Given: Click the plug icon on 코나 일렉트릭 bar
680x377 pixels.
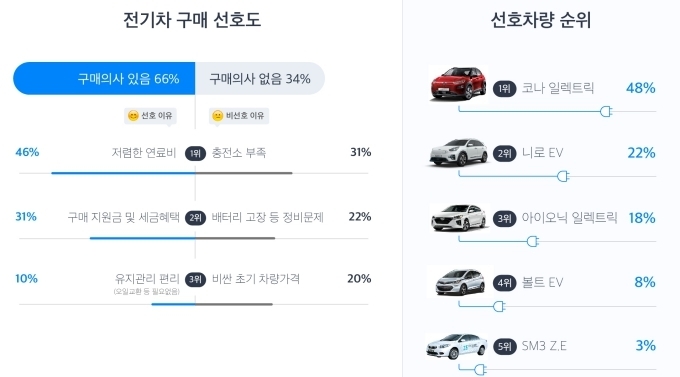Looking at the screenshot, I should (x=606, y=111).
